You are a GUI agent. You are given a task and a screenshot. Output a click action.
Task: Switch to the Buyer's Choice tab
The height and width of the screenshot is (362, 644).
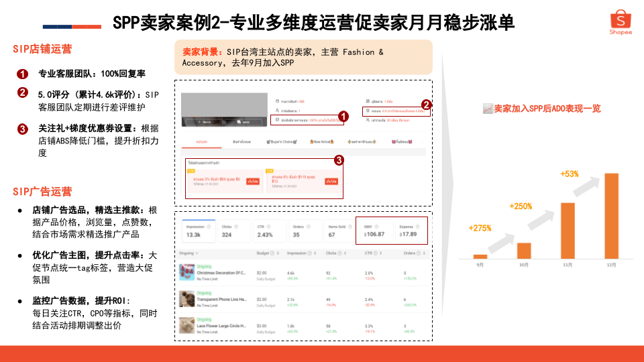[x=280, y=142]
